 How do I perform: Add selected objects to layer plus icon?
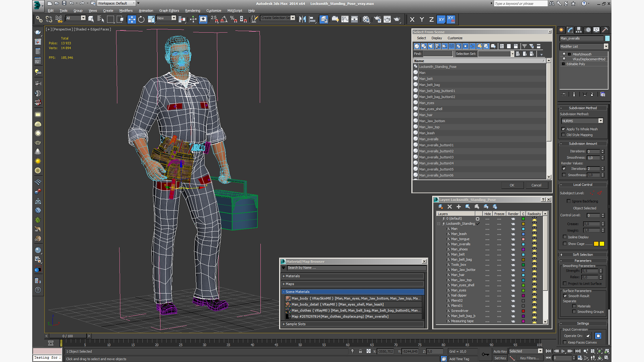click(459, 207)
